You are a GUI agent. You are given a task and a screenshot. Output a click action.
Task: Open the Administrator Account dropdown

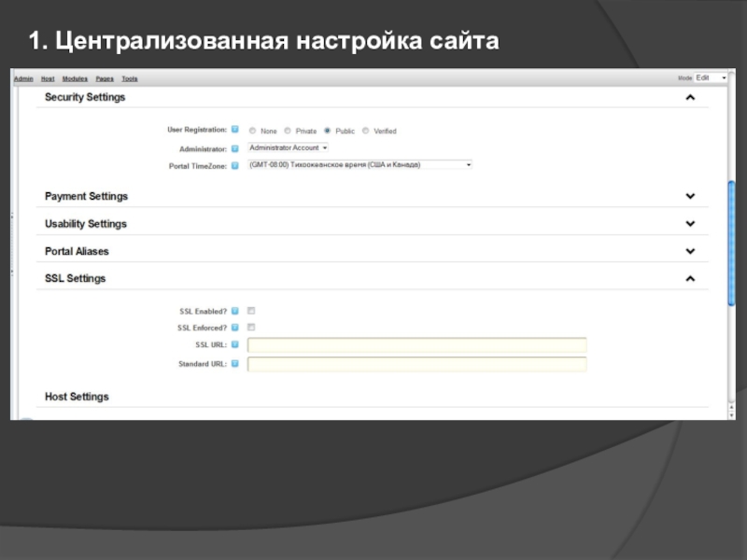coord(288,147)
